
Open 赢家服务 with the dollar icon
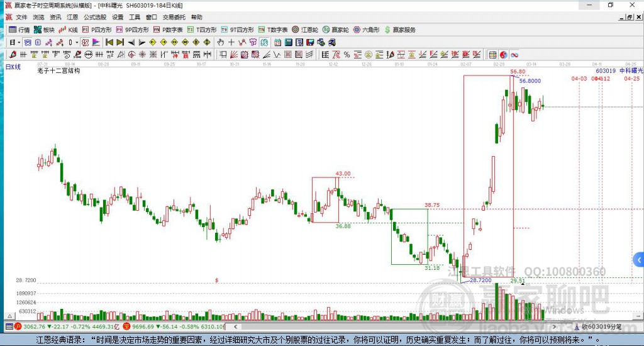click(400, 30)
